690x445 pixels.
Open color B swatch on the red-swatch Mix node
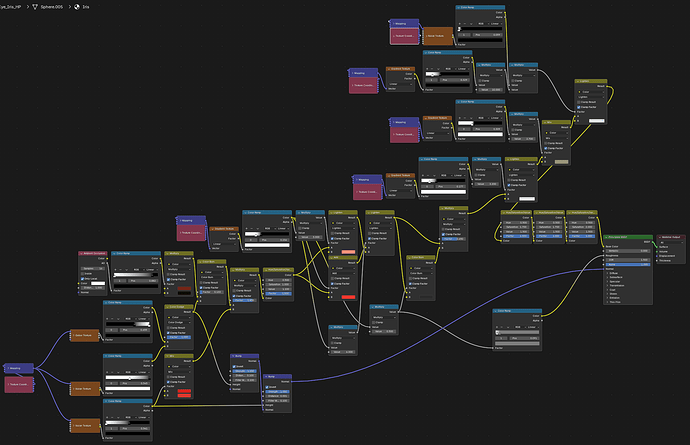[x=184, y=396]
